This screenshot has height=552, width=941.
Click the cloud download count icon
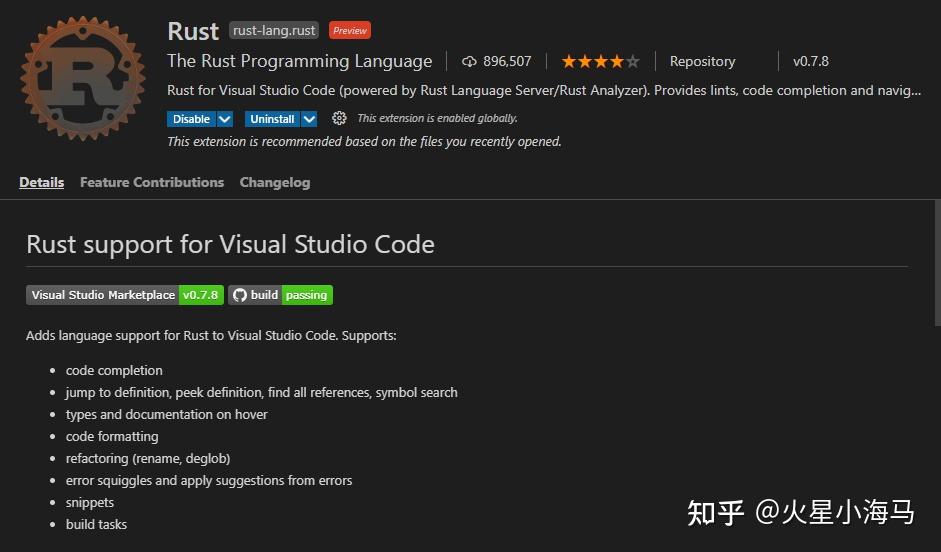pyautogui.click(x=469, y=61)
